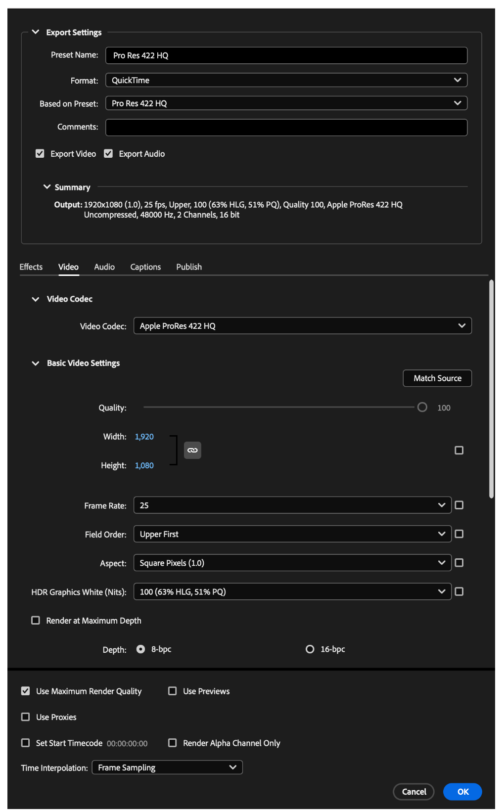Screen dimensions: 504x812
Task: Uncheck the Export Video checkbox
Action: click(x=40, y=154)
